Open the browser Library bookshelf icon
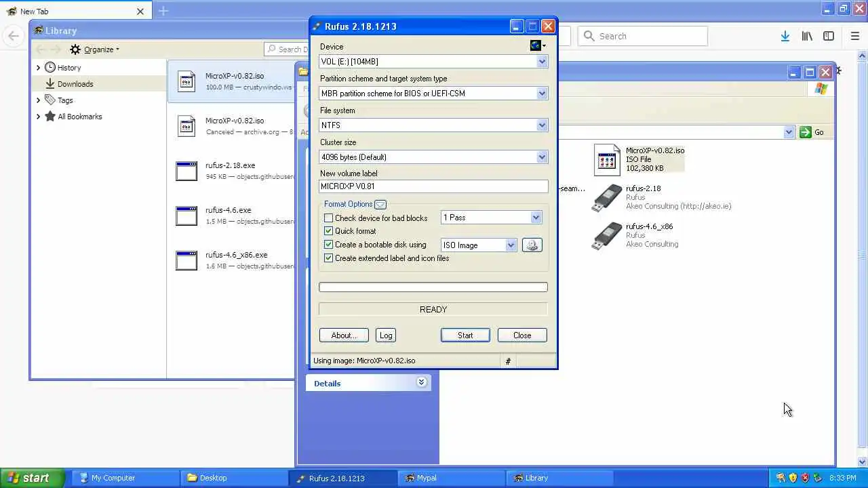Viewport: 868px width, 488px height. [x=807, y=37]
